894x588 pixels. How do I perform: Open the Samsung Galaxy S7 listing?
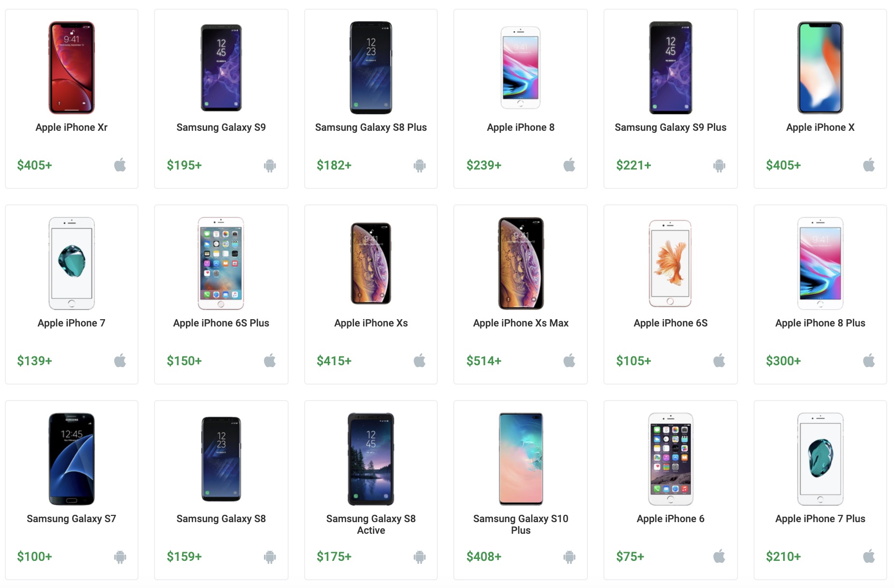tap(71, 518)
